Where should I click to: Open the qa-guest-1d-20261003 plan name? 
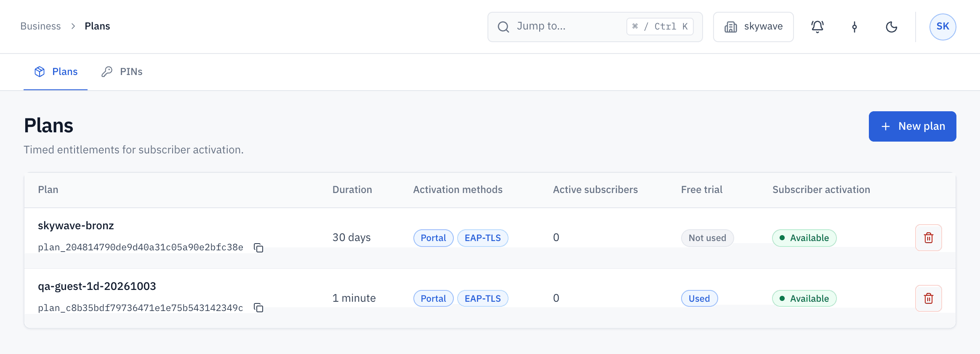tap(97, 287)
